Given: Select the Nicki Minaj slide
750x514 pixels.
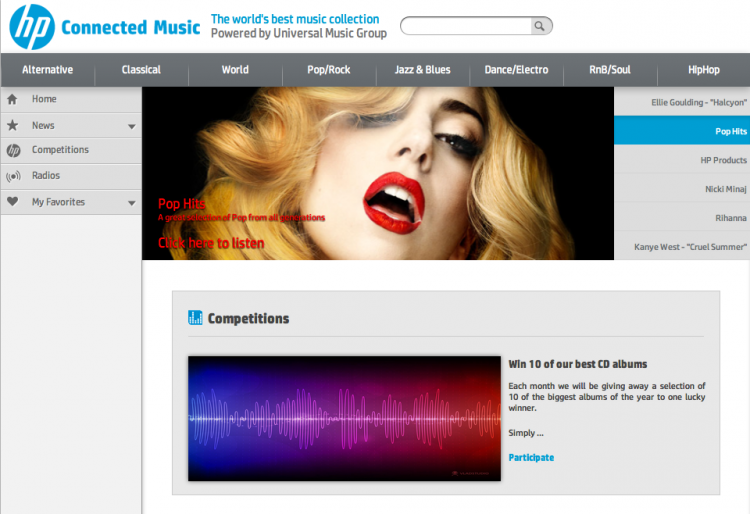Looking at the screenshot, I should pyautogui.click(x=682, y=189).
